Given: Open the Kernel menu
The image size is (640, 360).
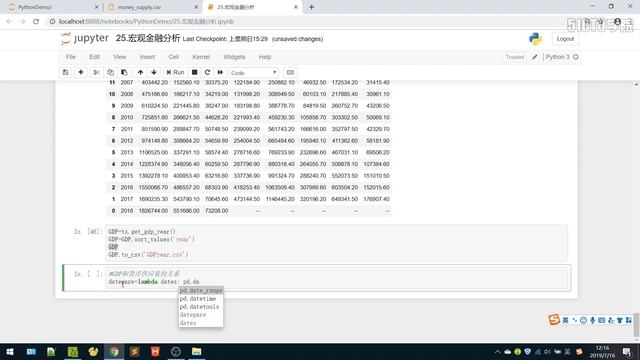Looking at the screenshot, I should 201,57.
